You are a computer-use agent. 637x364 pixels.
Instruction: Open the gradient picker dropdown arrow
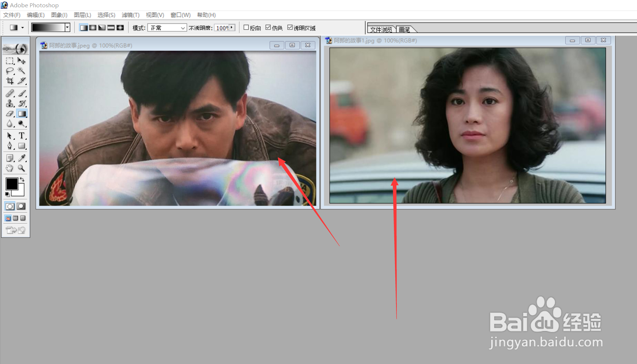pos(67,27)
